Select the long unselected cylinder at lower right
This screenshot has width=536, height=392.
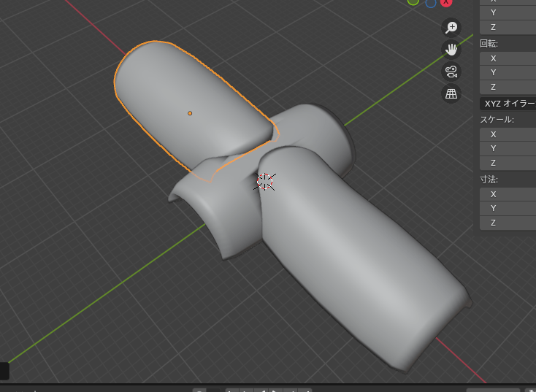click(351, 255)
